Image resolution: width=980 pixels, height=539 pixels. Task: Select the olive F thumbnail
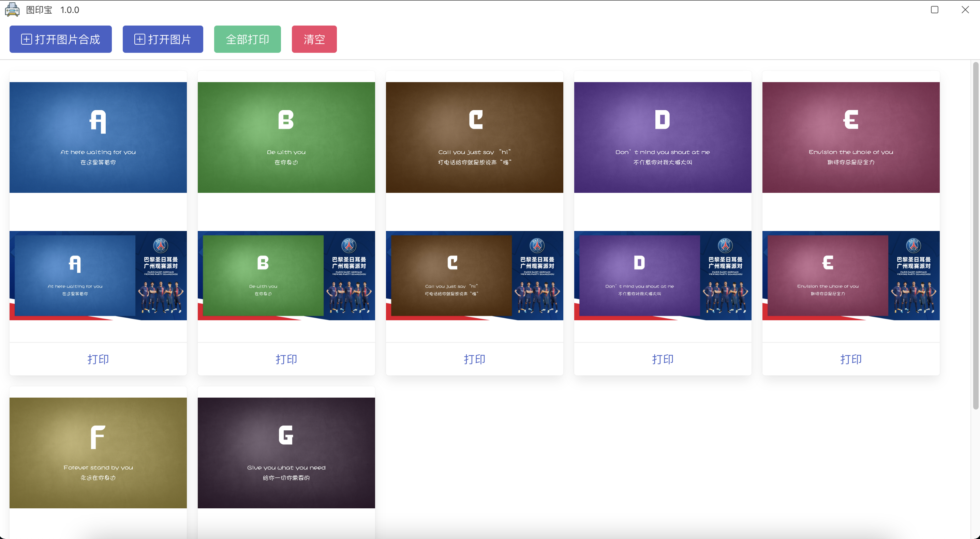point(98,453)
